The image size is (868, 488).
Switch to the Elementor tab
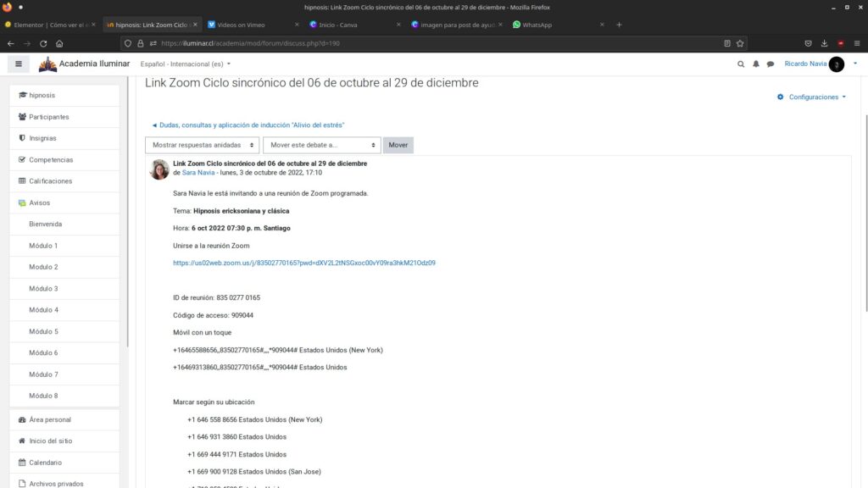pyautogui.click(x=50, y=25)
